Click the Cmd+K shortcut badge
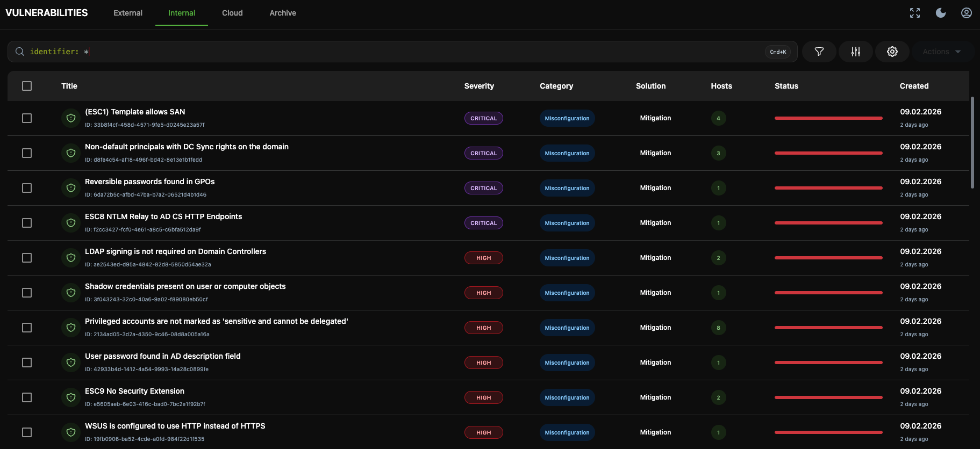Image resolution: width=980 pixels, height=449 pixels. [x=778, y=52]
